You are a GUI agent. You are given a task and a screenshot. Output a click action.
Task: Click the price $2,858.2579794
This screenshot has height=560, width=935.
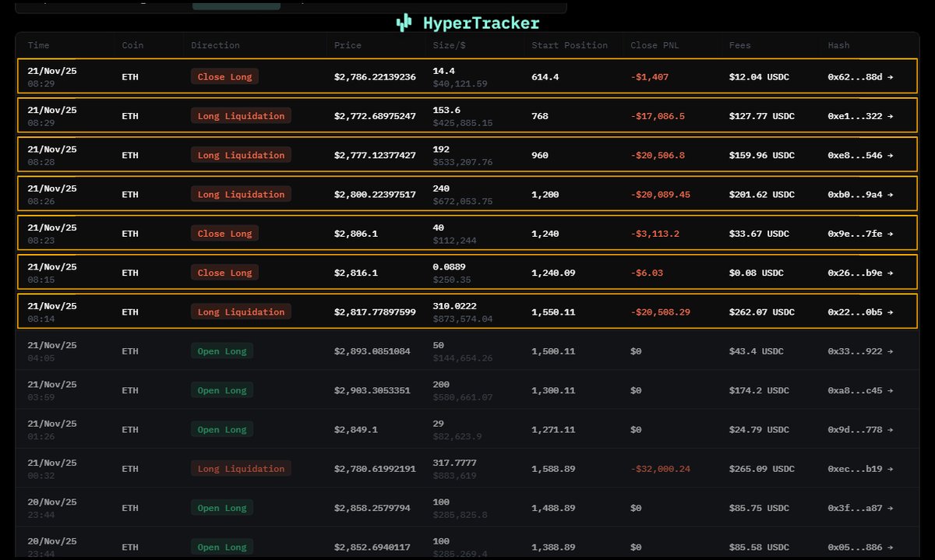pos(372,508)
